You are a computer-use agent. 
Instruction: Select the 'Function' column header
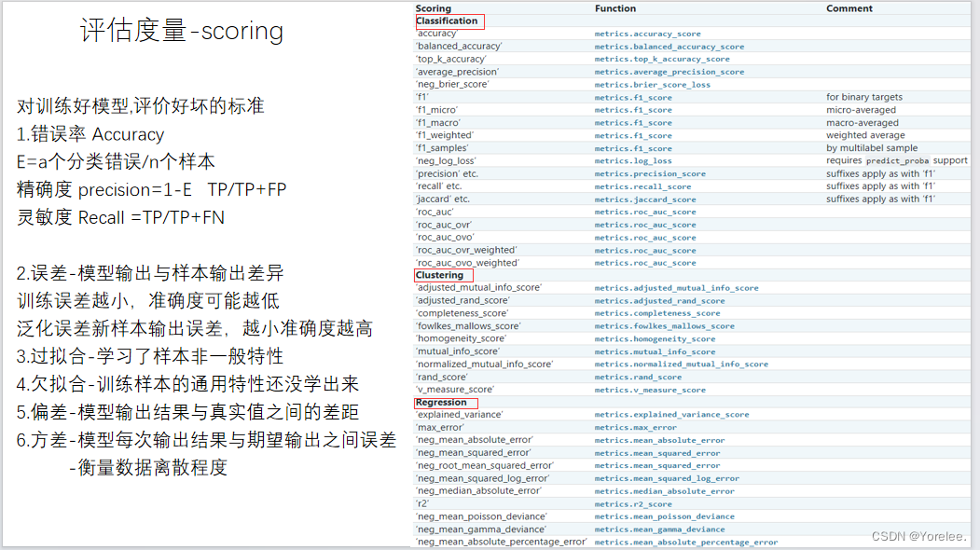pyautogui.click(x=615, y=8)
